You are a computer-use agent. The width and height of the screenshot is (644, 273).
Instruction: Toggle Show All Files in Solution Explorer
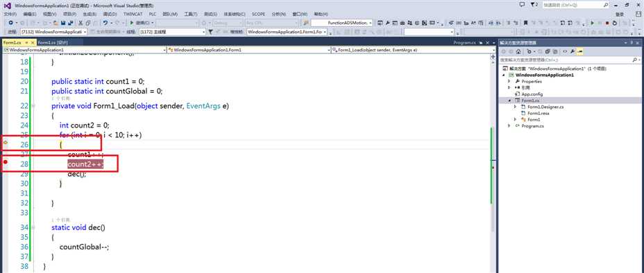coord(554,52)
